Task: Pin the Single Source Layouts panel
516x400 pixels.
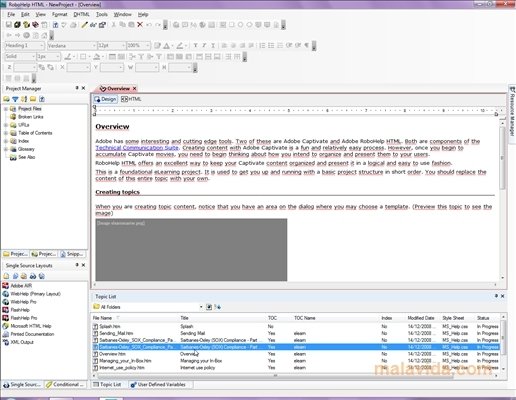Action: click(77, 265)
